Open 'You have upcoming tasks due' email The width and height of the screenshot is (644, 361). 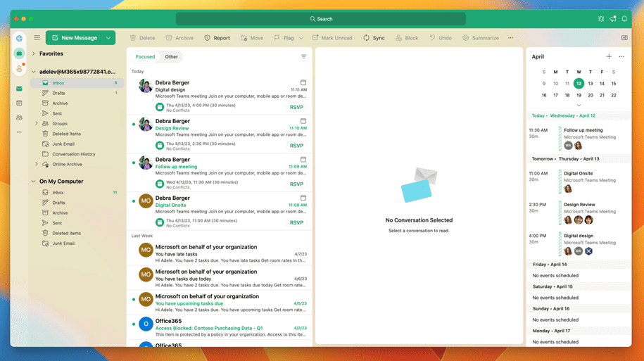[x=220, y=303]
